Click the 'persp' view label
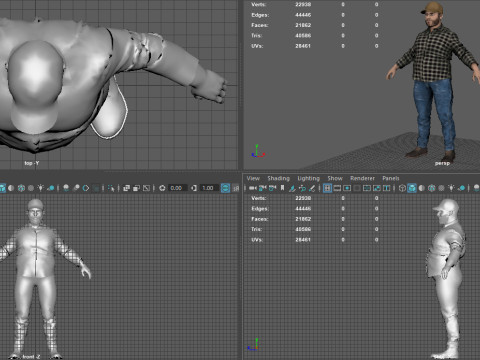480x360 pixels. coord(442,163)
